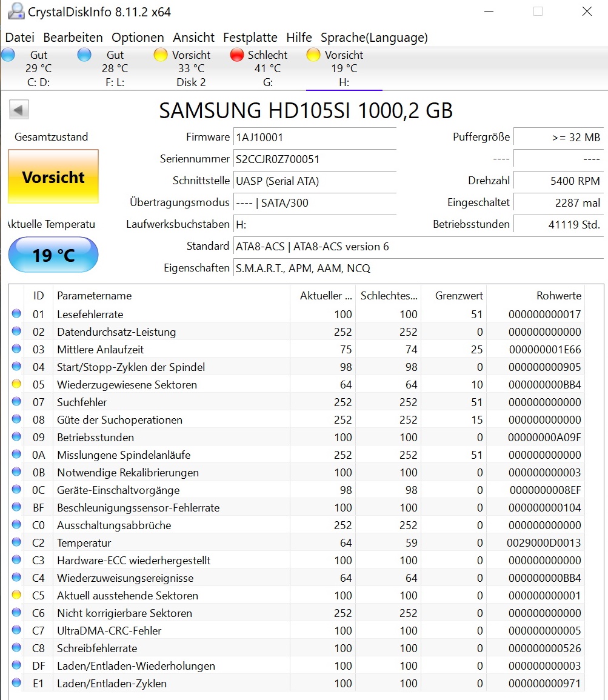Click the Standard field ATA8-ACS version 6
608x700 pixels.
418,247
